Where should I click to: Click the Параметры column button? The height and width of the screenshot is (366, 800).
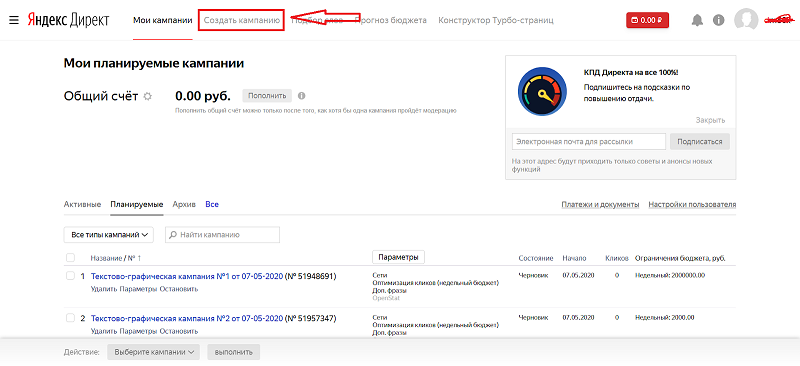[x=398, y=257]
